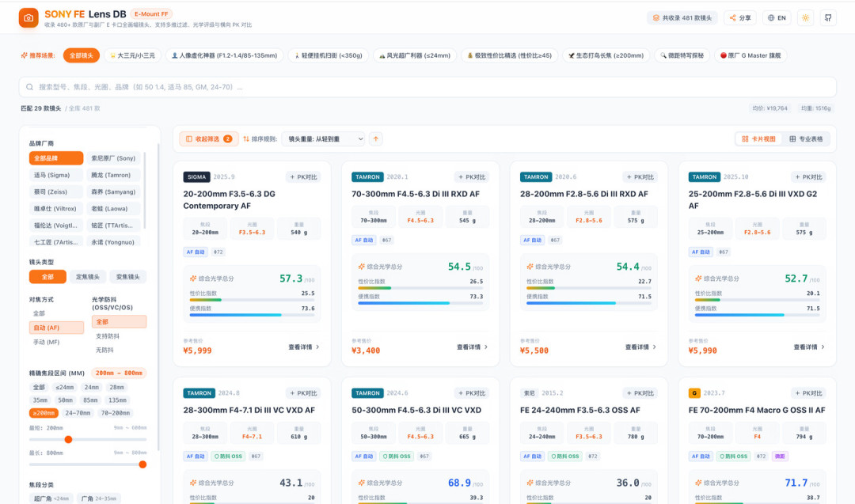The image size is (855, 504).
Task: Add Tamron 70-300mm to PK对比
Action: pos(472,177)
